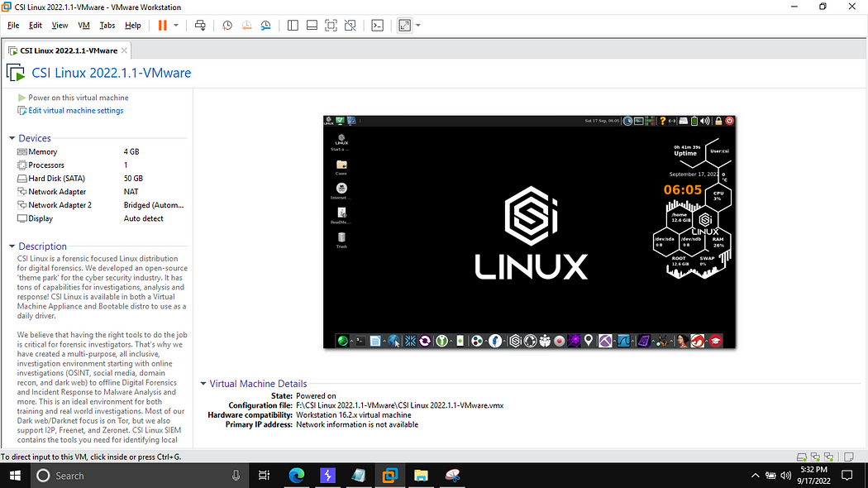Collapse the Devices section

pos(12,138)
